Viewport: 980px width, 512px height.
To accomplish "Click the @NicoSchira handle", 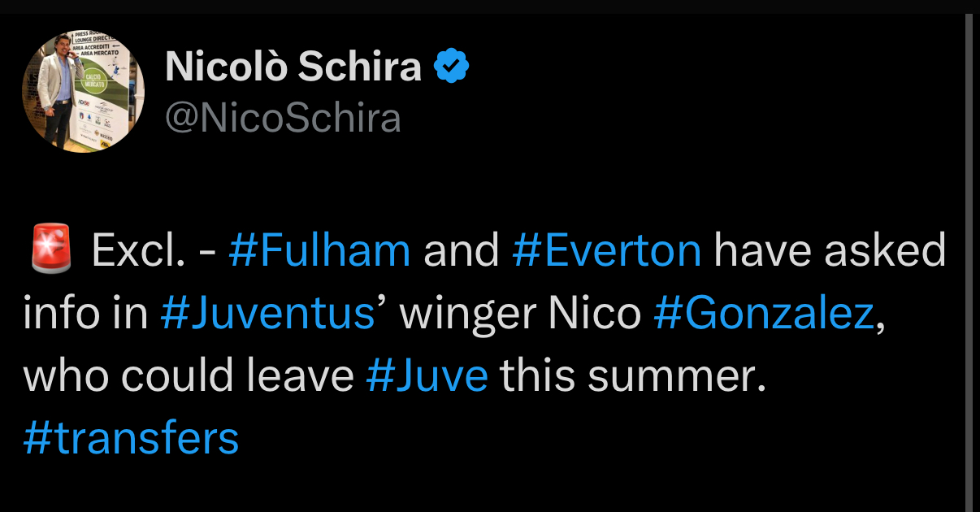I will coord(283,119).
